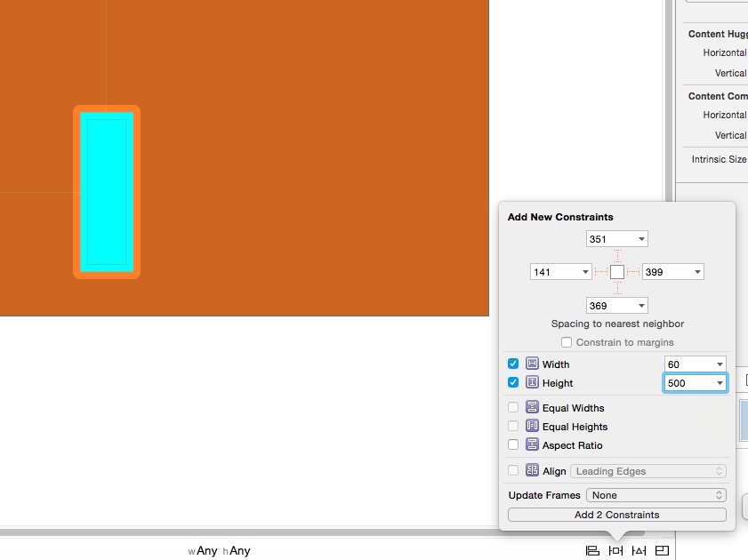Viewport: 748px width, 560px height.
Task: Toggle the bottom spacing constraint strut
Action: 617,288
